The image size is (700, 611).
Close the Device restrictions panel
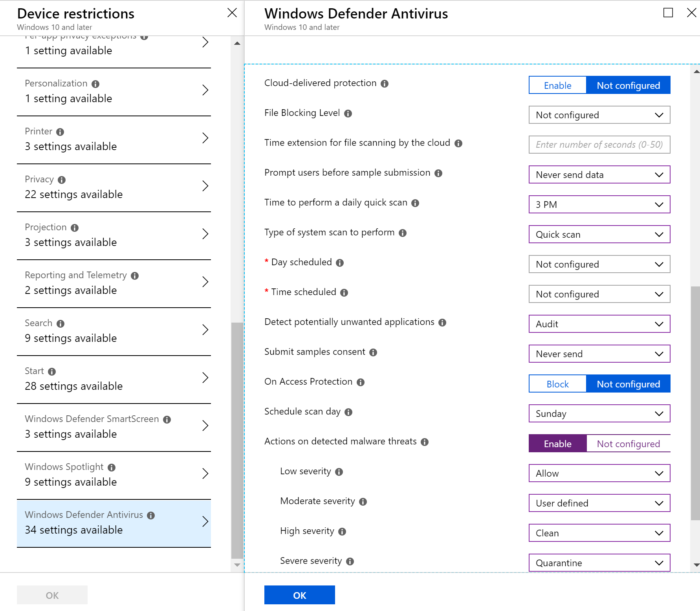point(232,13)
